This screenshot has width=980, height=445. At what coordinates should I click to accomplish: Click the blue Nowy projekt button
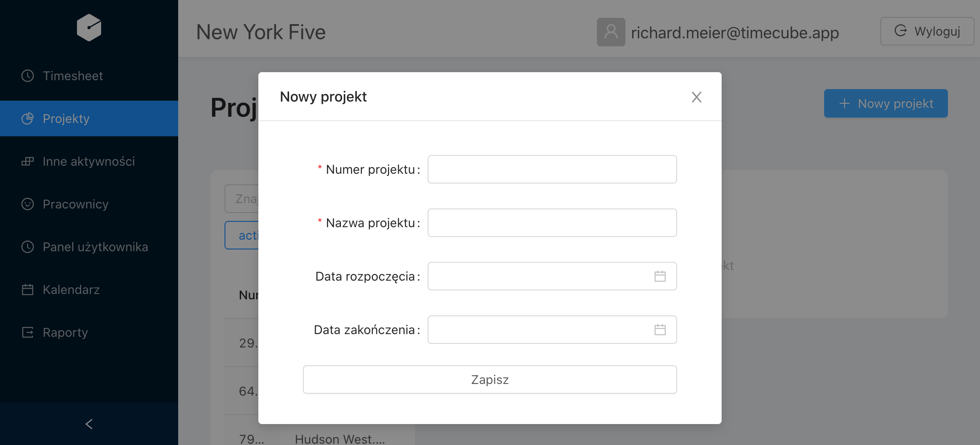(886, 103)
